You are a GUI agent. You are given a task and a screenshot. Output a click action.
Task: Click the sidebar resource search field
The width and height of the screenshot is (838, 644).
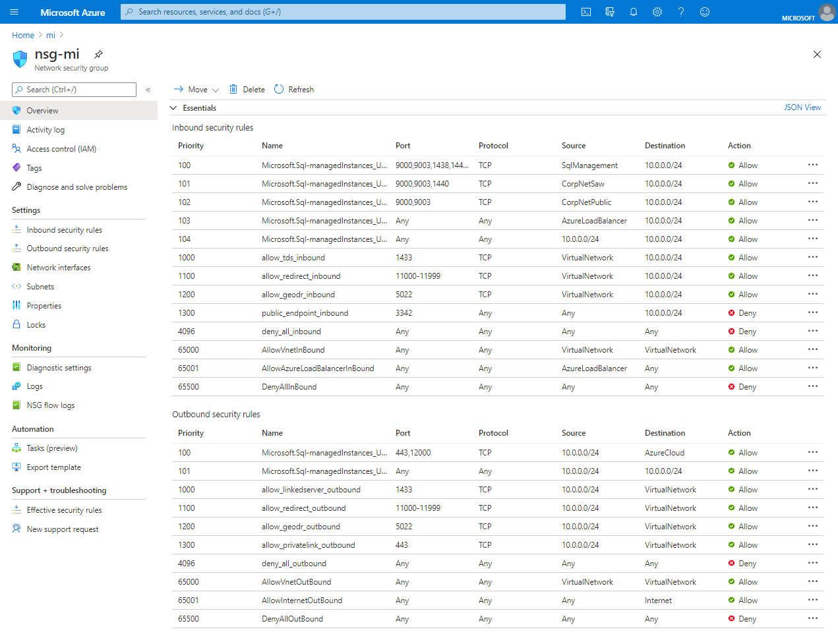click(x=73, y=89)
